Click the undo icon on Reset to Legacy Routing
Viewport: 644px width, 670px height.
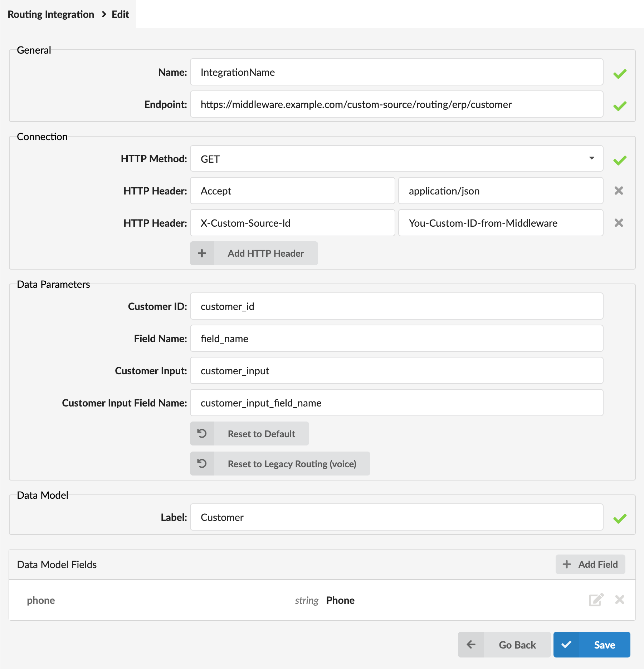pos(202,464)
